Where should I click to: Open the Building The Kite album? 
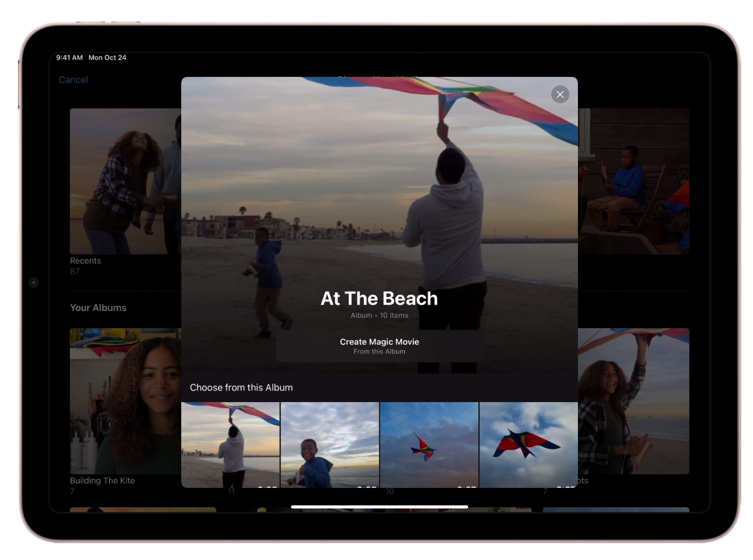[126, 401]
